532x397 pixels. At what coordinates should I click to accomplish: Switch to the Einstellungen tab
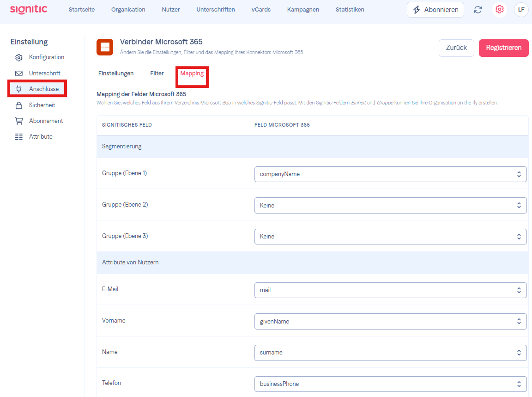[x=116, y=73]
